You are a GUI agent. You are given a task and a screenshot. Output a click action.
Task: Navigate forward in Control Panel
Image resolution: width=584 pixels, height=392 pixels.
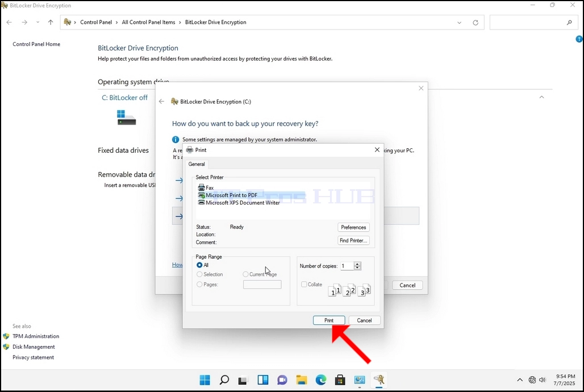tap(24, 22)
